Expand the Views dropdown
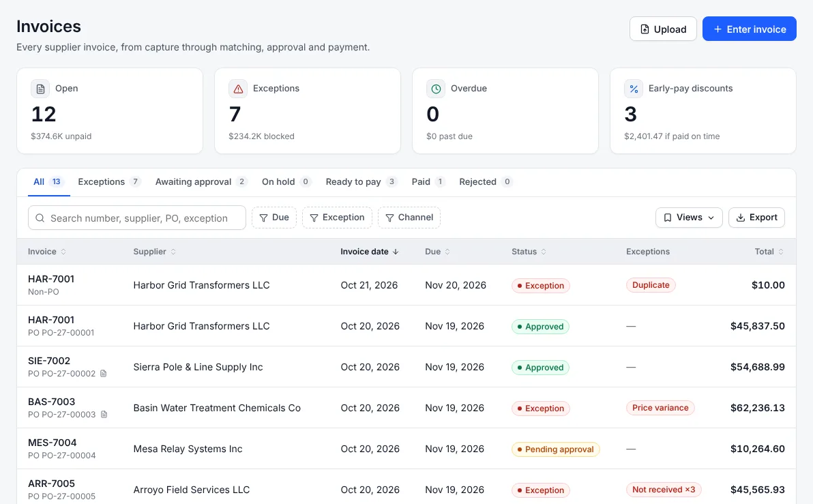 click(689, 218)
